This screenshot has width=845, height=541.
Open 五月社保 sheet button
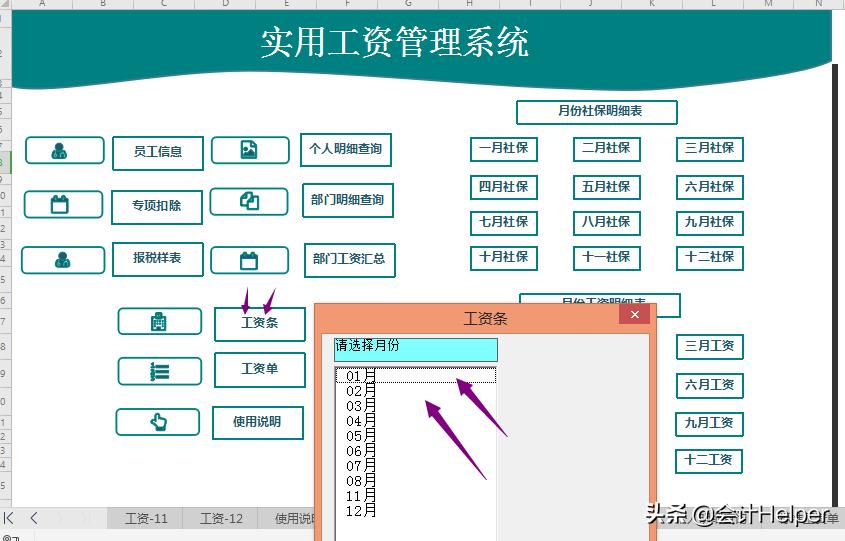(607, 188)
